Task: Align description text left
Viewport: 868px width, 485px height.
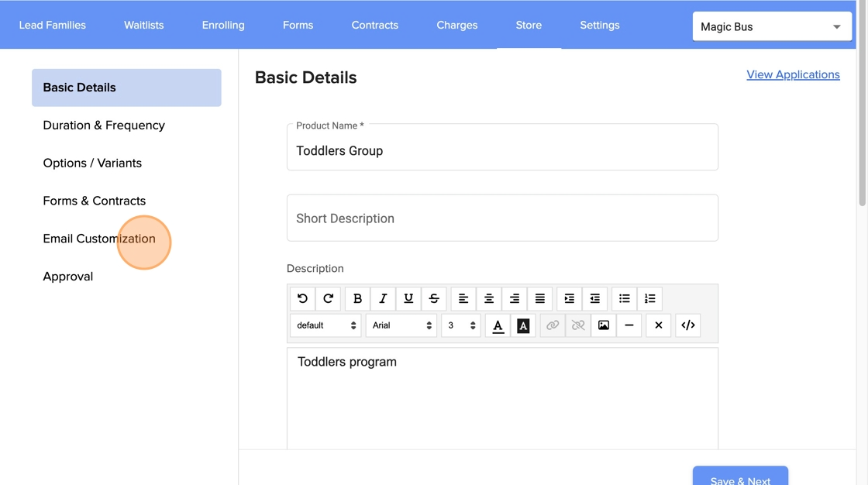Action: tap(463, 298)
